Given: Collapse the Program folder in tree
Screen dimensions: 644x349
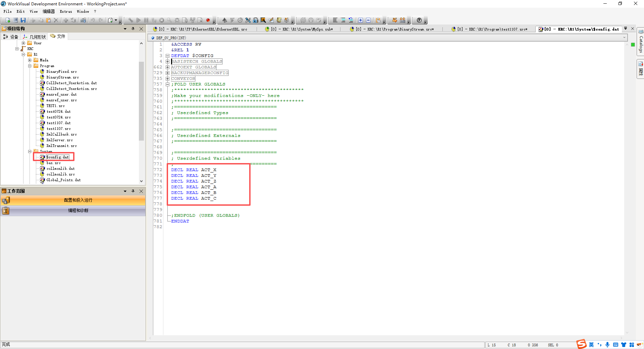Looking at the screenshot, I should pyautogui.click(x=30, y=66).
